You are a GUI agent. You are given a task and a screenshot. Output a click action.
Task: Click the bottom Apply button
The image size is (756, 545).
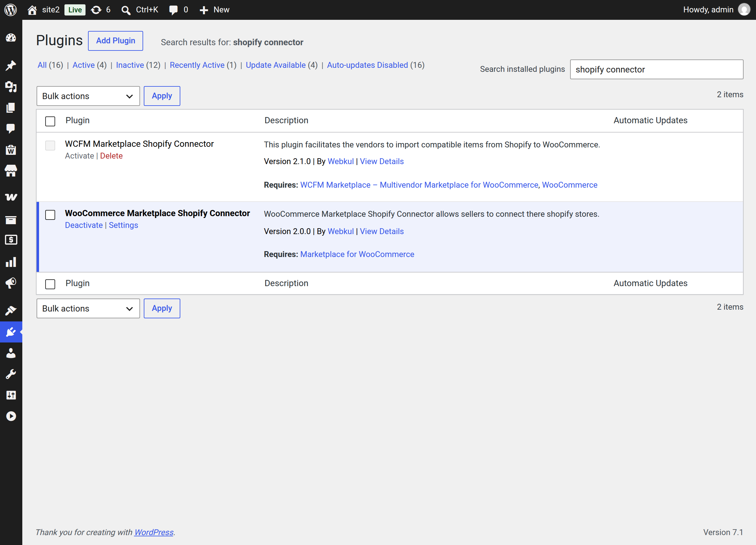pyautogui.click(x=162, y=308)
